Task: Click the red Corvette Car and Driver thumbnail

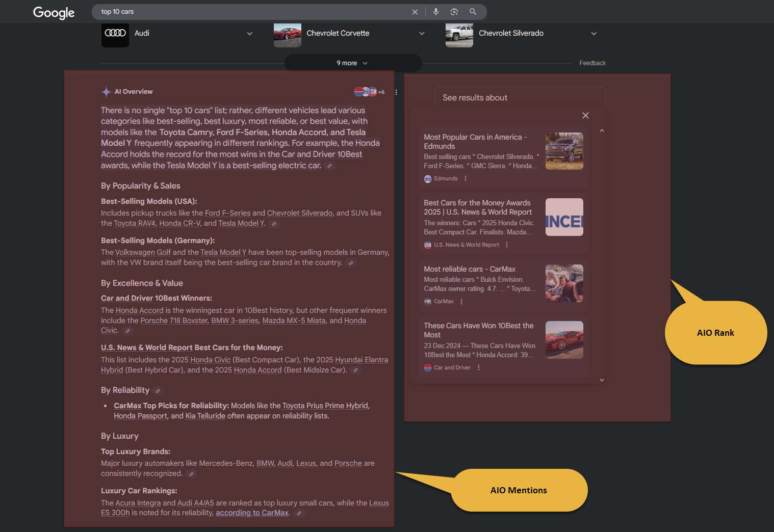Action: 564,340
